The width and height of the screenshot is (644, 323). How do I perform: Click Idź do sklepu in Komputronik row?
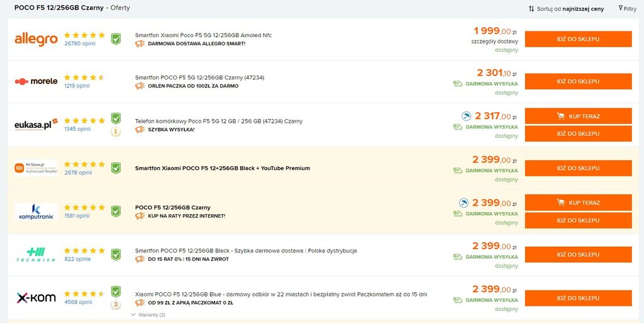tap(579, 220)
